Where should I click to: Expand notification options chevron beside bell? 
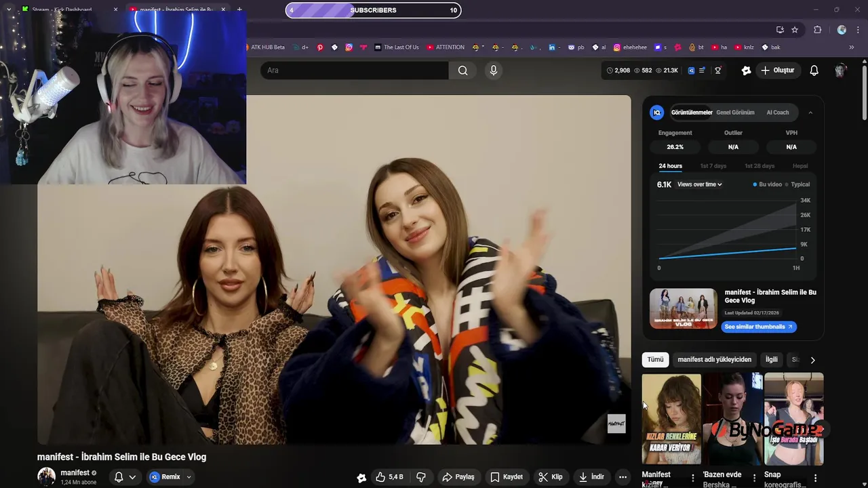point(132,477)
